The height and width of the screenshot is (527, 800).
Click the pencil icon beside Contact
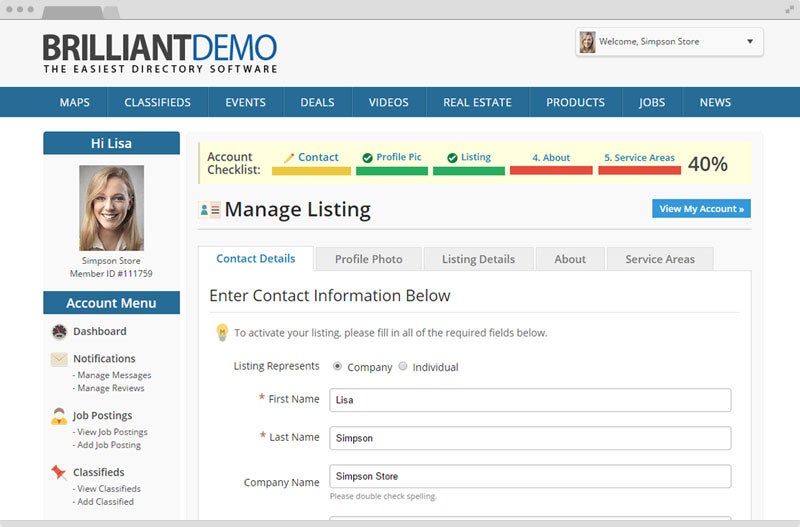(x=289, y=158)
